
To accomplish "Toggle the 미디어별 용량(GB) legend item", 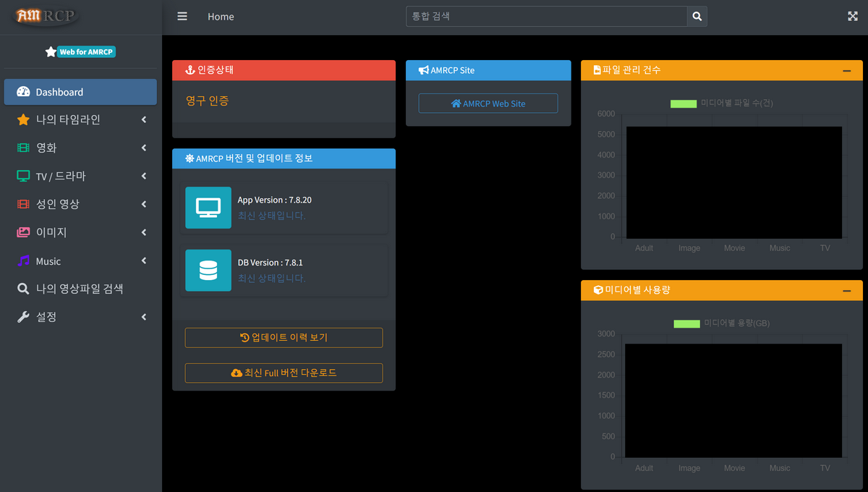I will (x=721, y=323).
